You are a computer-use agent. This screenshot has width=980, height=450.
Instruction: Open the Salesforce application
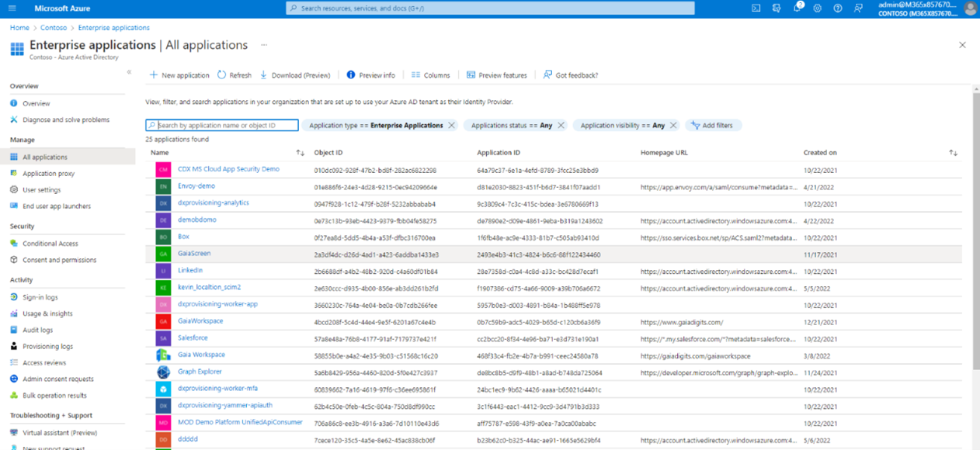(193, 337)
